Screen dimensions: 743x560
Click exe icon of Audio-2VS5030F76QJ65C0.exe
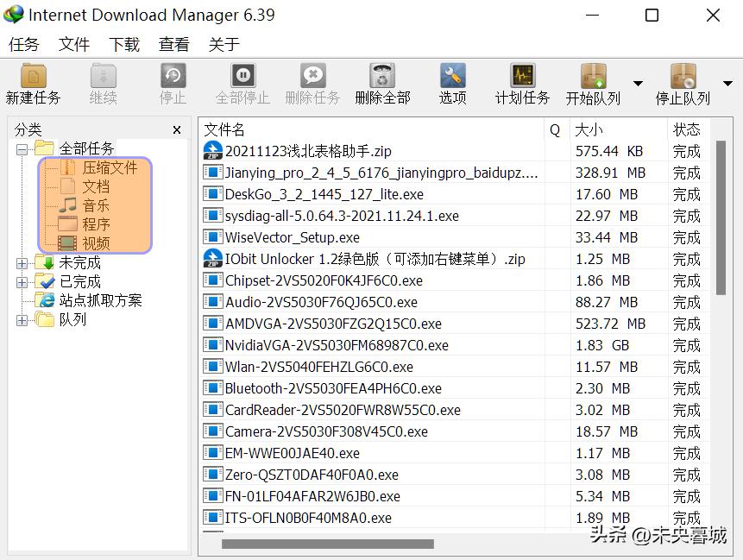(x=213, y=301)
